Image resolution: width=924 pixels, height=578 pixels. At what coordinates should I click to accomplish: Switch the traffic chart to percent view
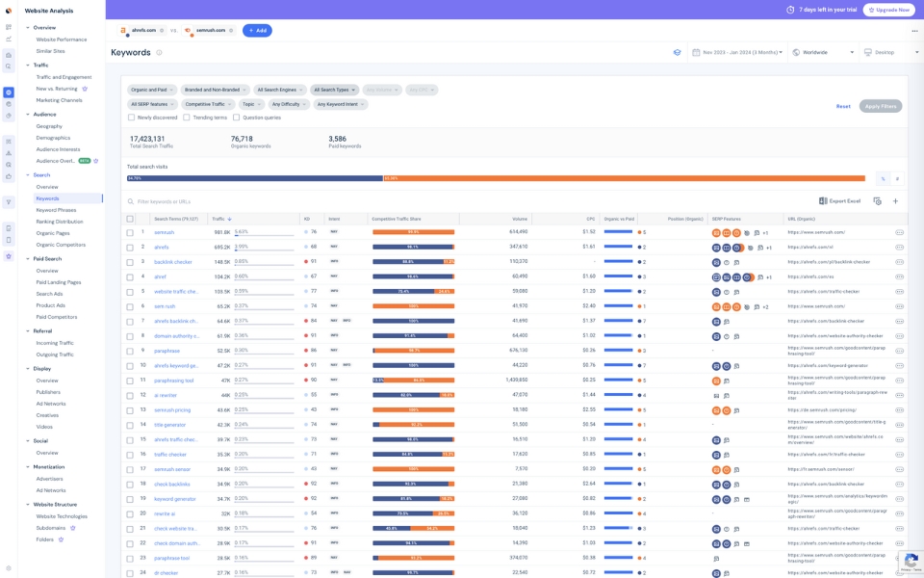tap(883, 179)
